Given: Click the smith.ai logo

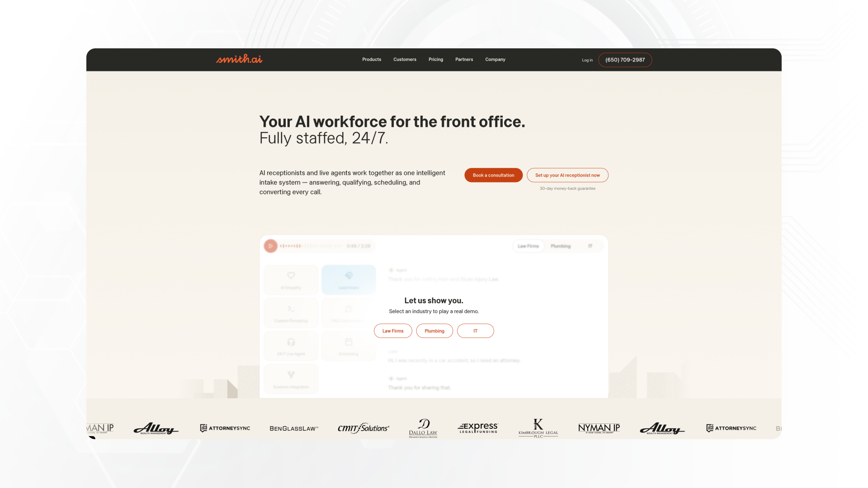Looking at the screenshot, I should 239,59.
